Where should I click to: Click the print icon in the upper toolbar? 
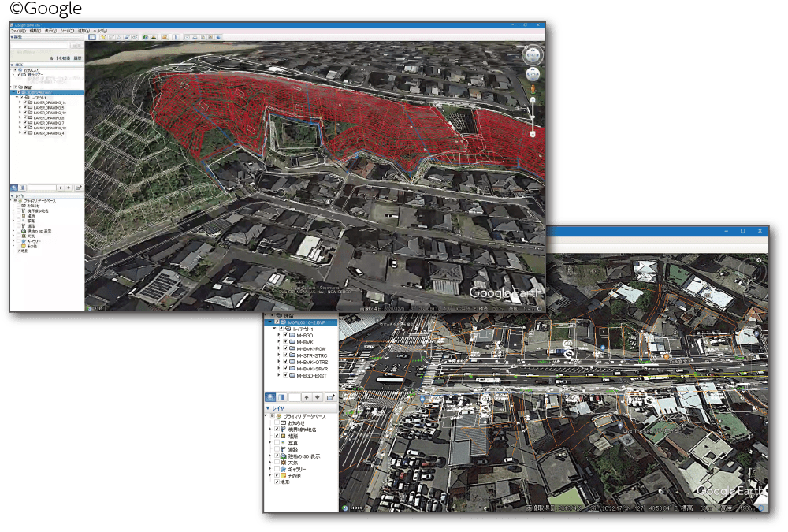pyautogui.click(x=195, y=37)
